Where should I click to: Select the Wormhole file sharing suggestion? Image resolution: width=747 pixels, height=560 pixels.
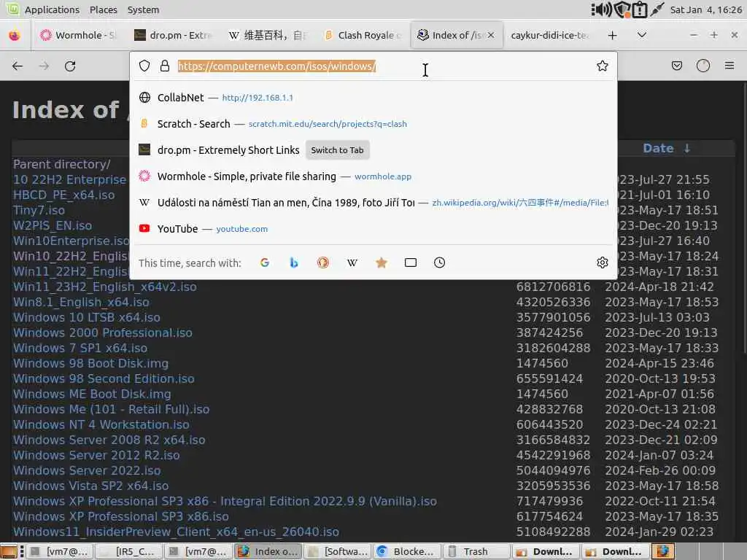pyautogui.click(x=373, y=176)
